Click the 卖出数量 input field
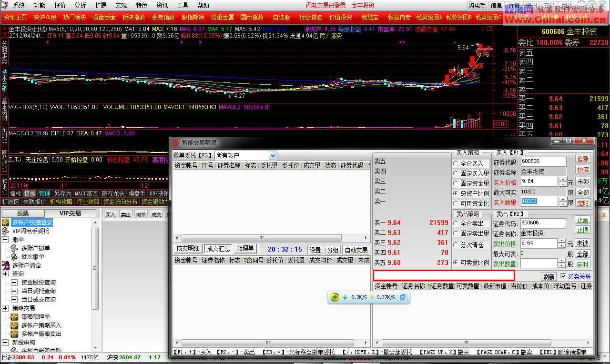Screen dimensions: 610x364 tap(539, 263)
